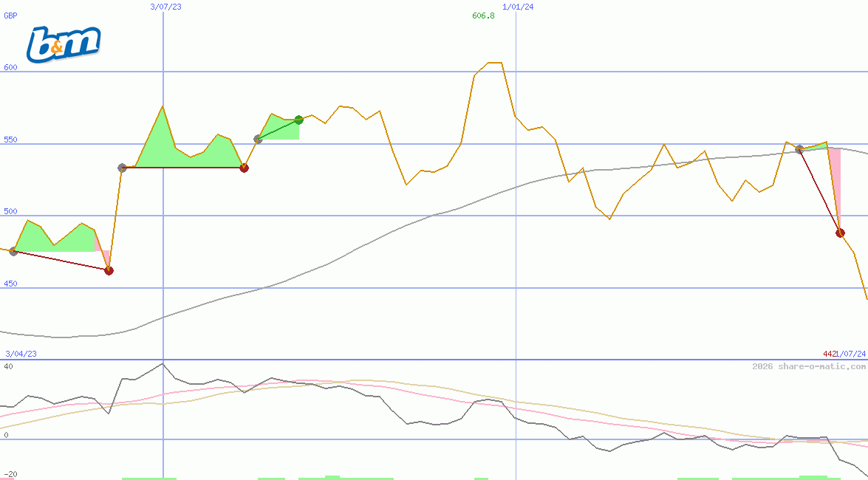Screen dimensions: 868x480
Task: Click the 600 price axis label
Action: (x=10, y=67)
